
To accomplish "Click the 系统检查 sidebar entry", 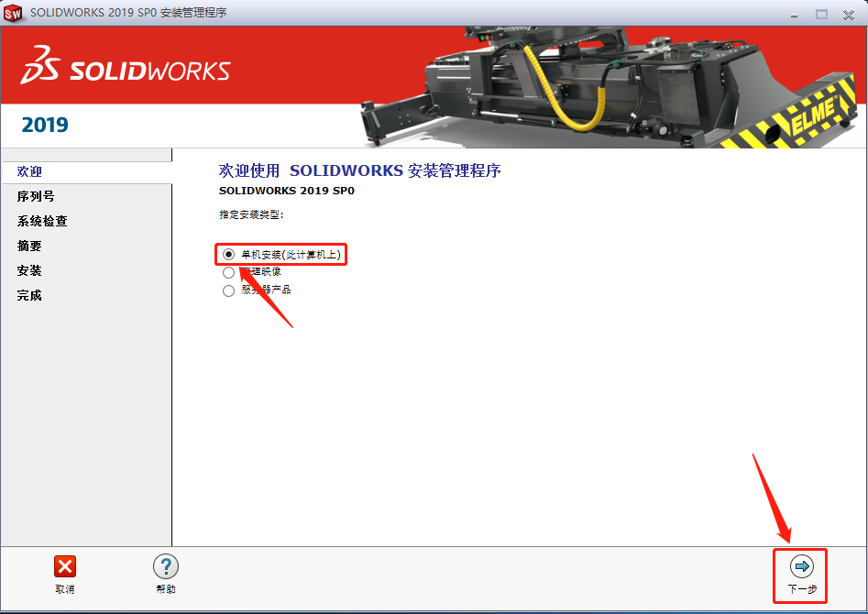I will (x=41, y=221).
